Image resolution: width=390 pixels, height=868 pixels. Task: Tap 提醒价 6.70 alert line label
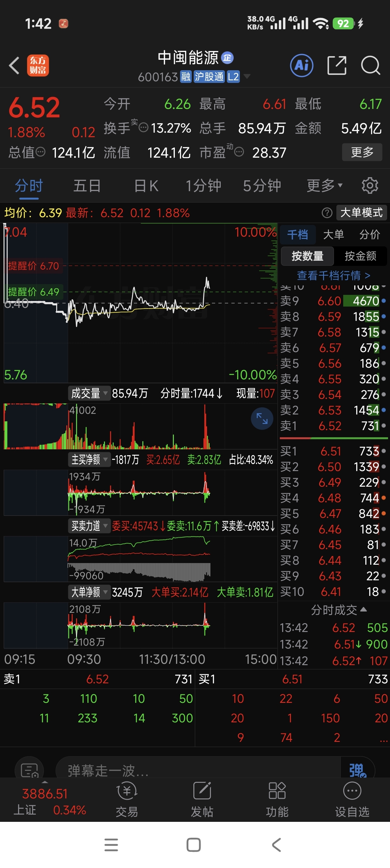click(34, 266)
